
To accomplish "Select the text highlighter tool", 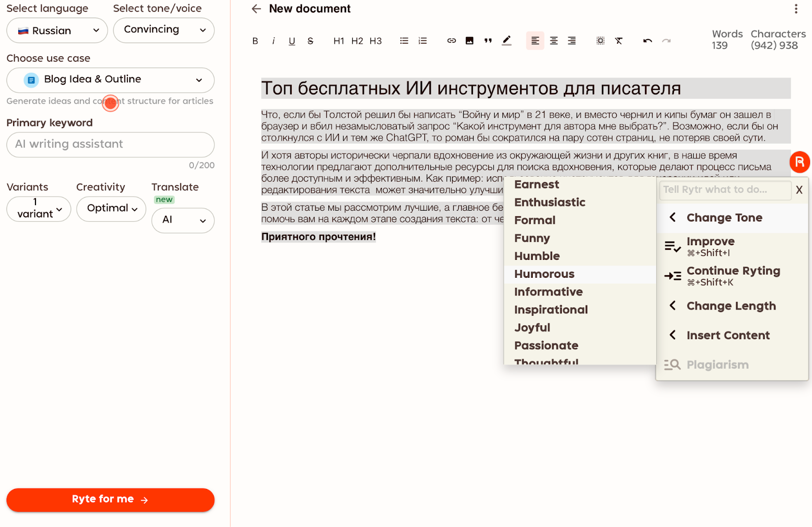I will (x=506, y=41).
